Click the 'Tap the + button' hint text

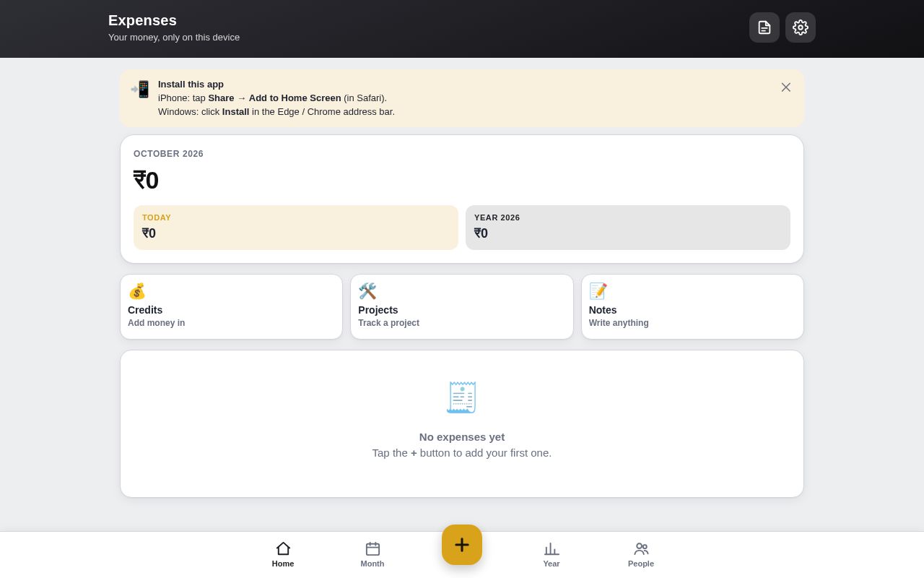click(462, 453)
